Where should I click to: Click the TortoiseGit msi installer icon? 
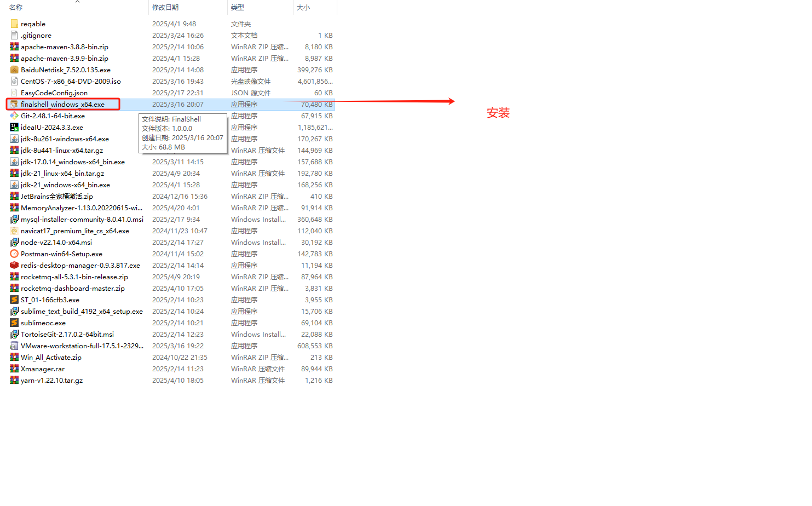(x=14, y=334)
